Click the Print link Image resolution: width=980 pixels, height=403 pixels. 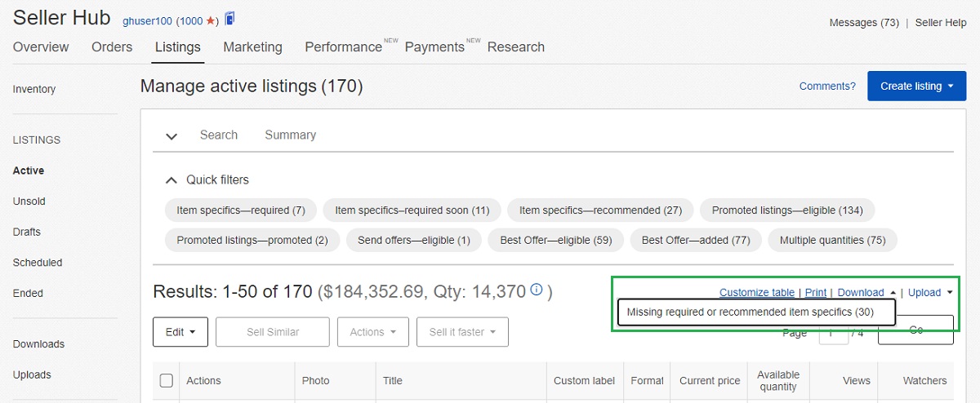pyautogui.click(x=815, y=293)
